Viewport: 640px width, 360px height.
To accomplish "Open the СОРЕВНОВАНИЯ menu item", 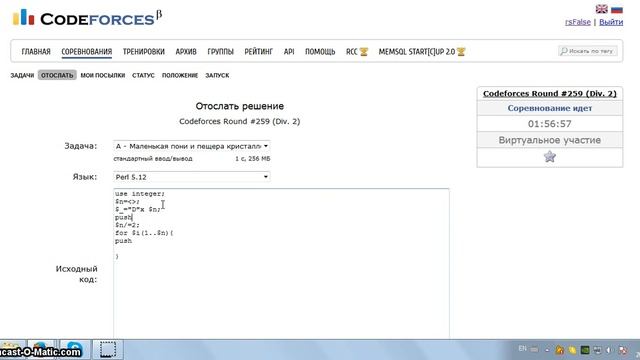I will click(x=87, y=52).
